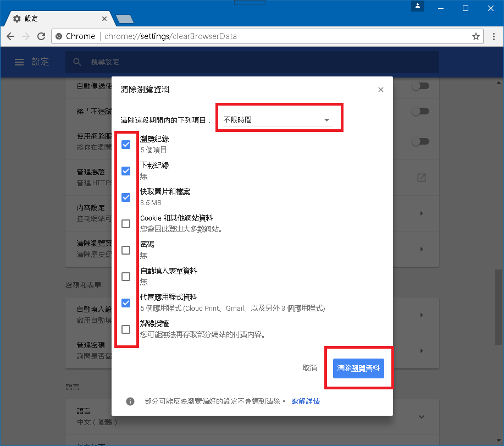Viewport: 504px width, 446px height.
Task: Click the browser back arrow
Action: coord(10,36)
